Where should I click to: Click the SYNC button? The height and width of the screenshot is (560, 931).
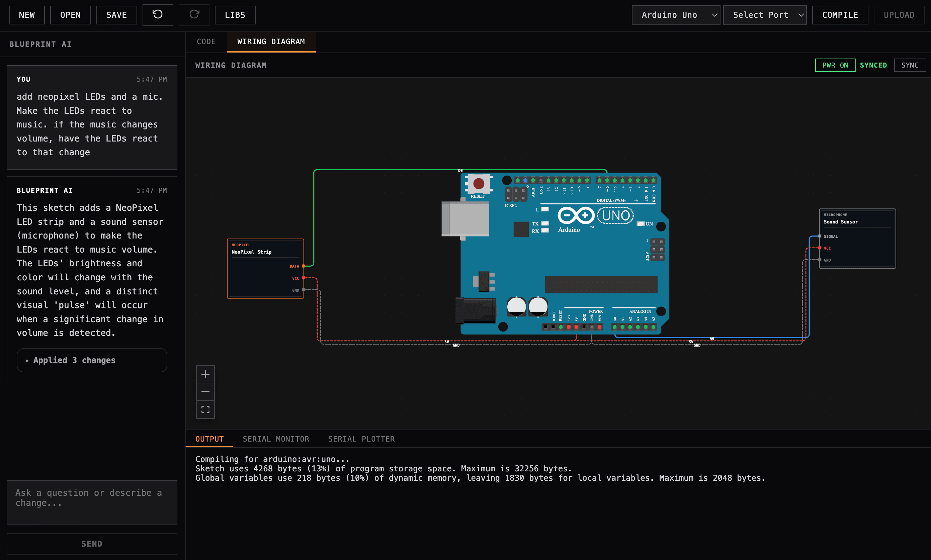pyautogui.click(x=910, y=65)
